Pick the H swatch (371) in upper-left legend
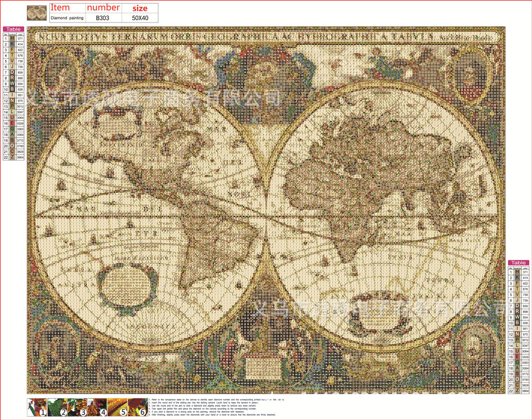532x420 pixels. click(x=12, y=39)
